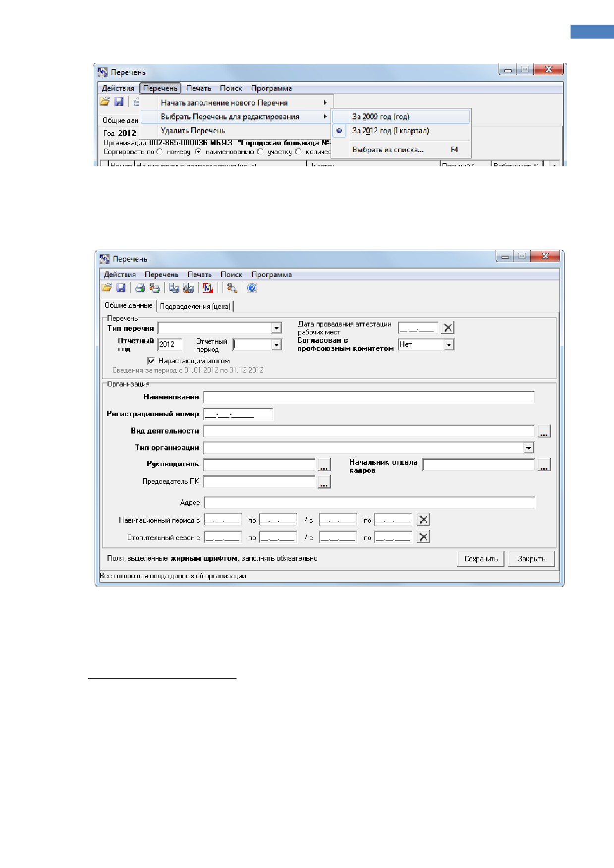This screenshot has width=614, height=868.
Task: Choose the За 2009 год (год) menu item
Action: coord(401,117)
